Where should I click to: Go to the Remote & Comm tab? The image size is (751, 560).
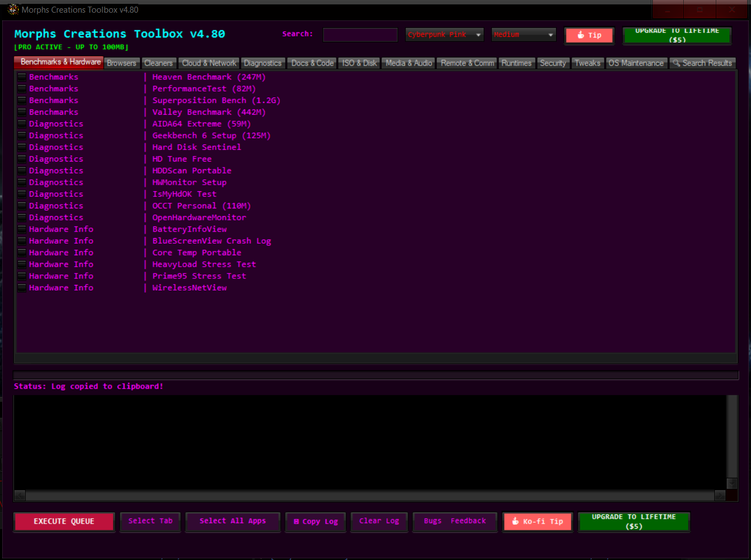point(468,63)
